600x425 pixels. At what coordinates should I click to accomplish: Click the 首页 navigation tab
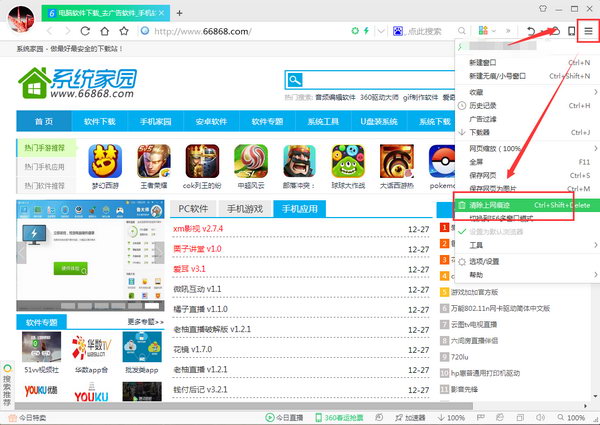pyautogui.click(x=44, y=121)
